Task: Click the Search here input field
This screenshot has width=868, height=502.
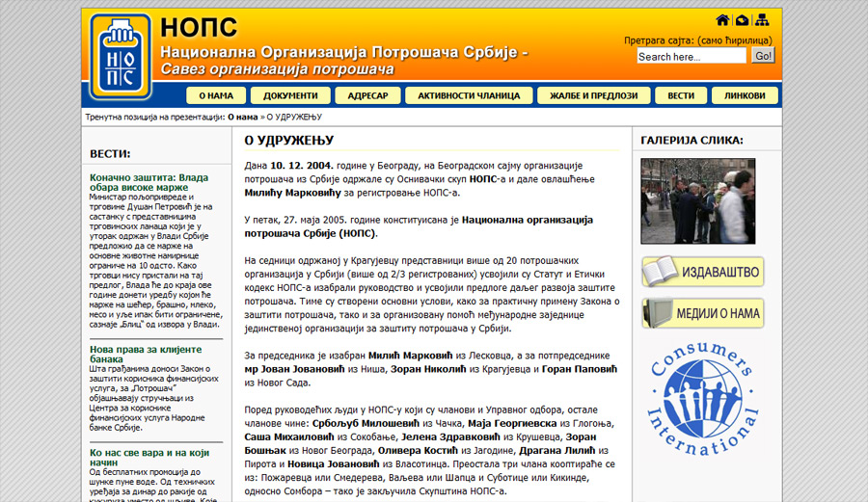Action: coord(692,57)
